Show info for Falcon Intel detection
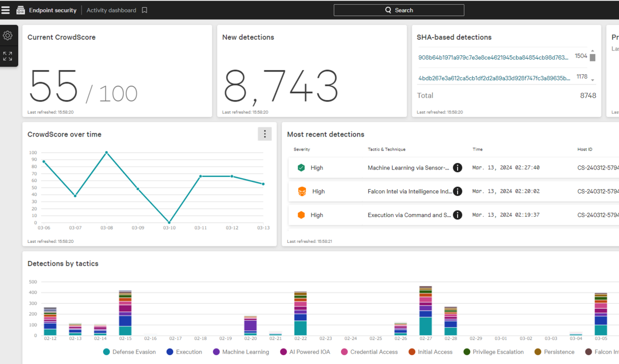This screenshot has width=619, height=364. pos(458,191)
